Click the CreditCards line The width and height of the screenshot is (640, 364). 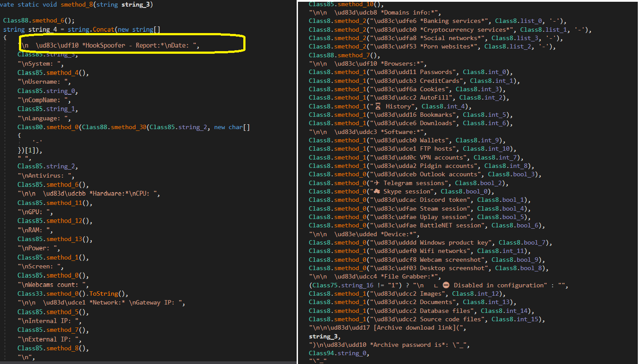click(414, 81)
